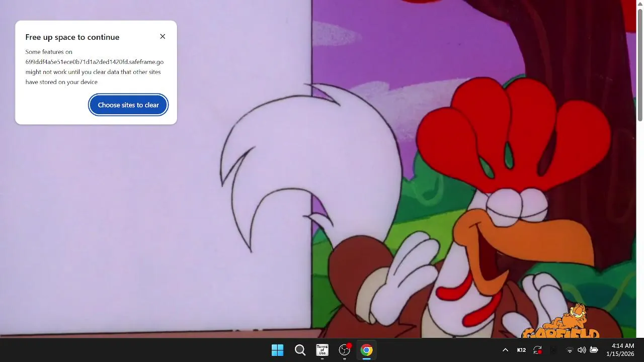The width and height of the screenshot is (644, 362).
Task: Click the Choose sites to clear button
Action: (x=128, y=105)
